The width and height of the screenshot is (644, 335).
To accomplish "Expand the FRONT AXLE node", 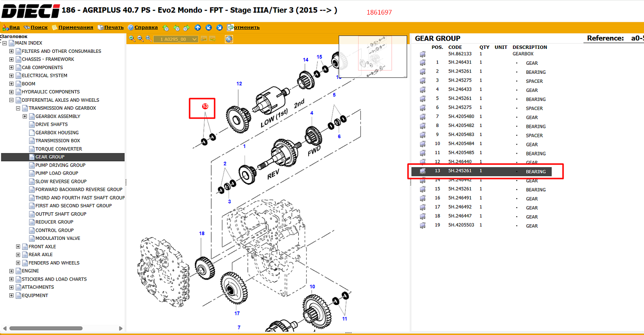I will (18, 247).
